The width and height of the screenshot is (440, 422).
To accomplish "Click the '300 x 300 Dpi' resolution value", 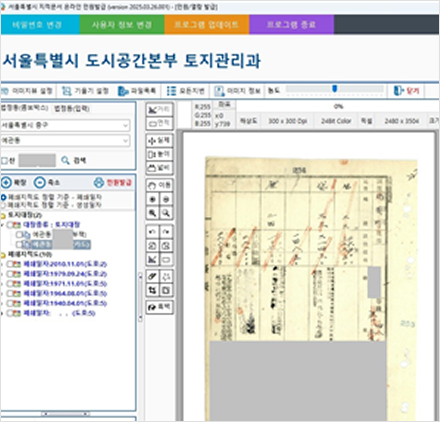I will (288, 121).
